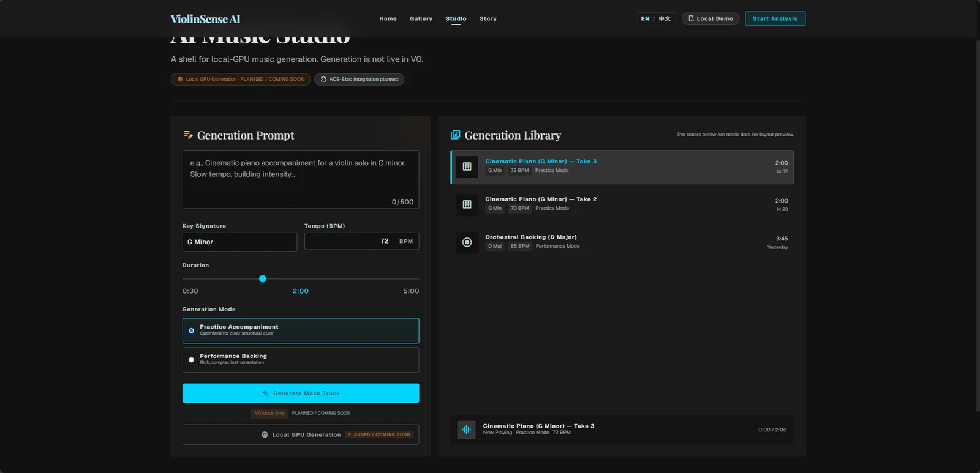Select Practice Accompaniment generation mode
The width and height of the screenshot is (980, 473).
(x=301, y=330)
